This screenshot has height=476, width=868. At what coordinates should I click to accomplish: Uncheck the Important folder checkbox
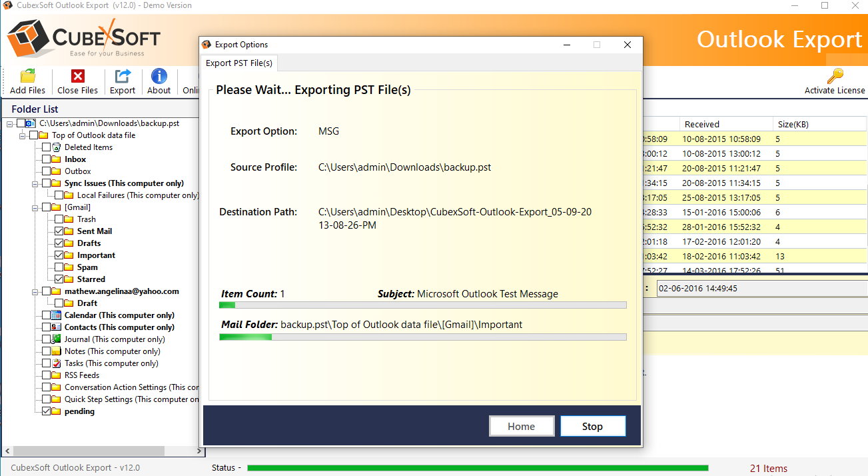coord(59,255)
